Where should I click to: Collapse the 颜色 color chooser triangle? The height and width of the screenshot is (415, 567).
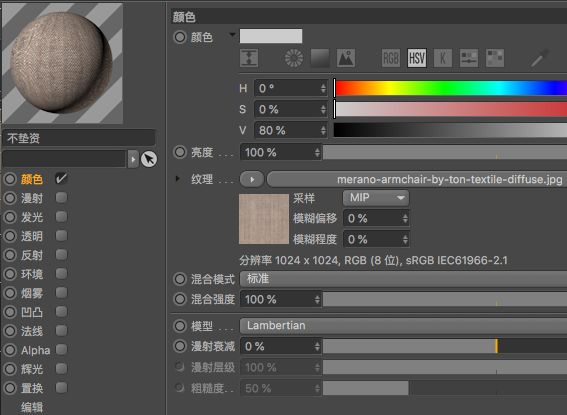232,35
